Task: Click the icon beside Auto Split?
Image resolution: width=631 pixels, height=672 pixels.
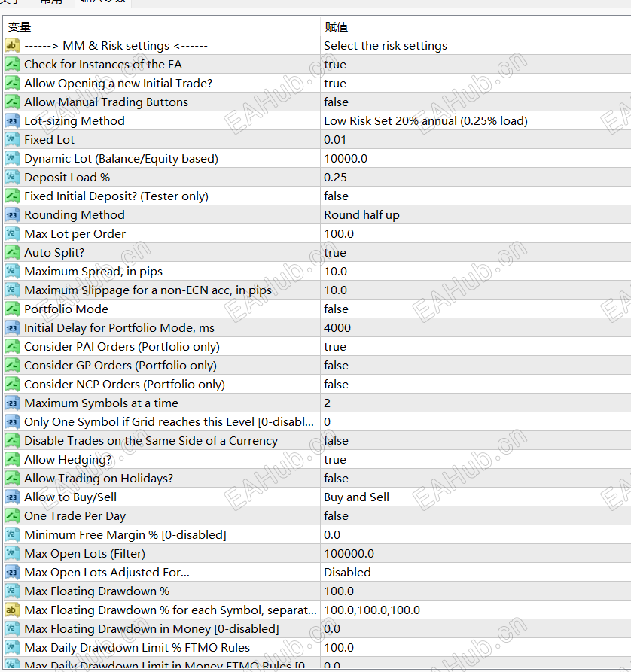Action: [12, 252]
